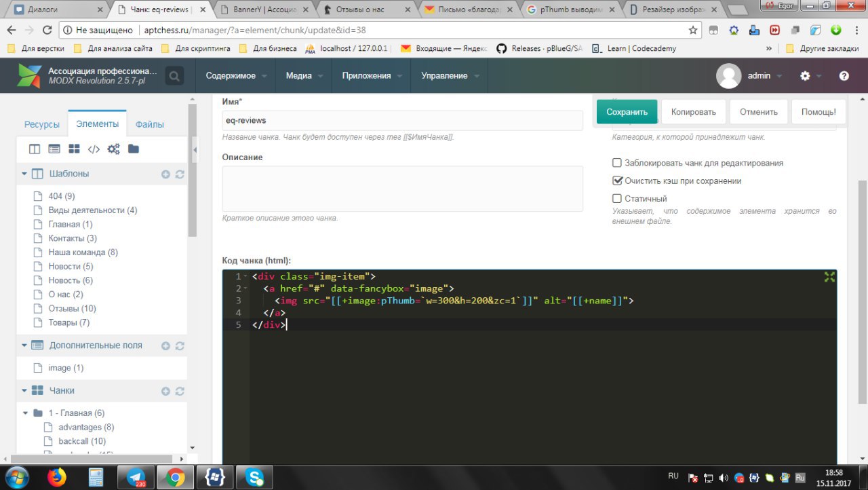The width and height of the screenshot is (868, 490).
Task: Enable Заблокировать чанк для редактирования checkbox
Action: pos(617,163)
